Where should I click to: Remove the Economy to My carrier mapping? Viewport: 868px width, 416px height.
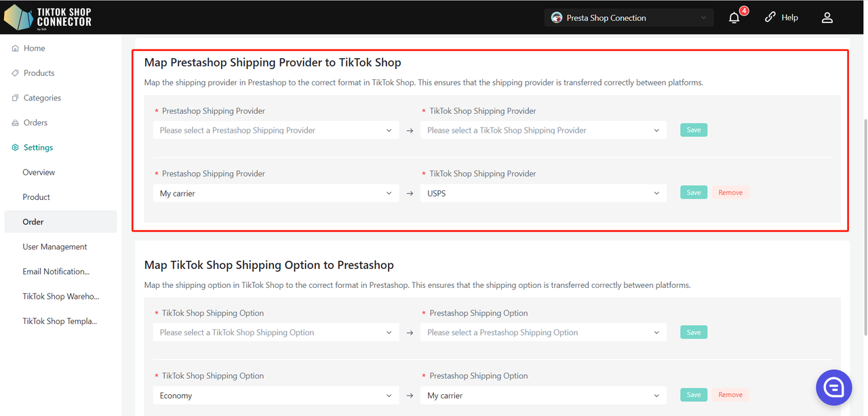(x=730, y=394)
